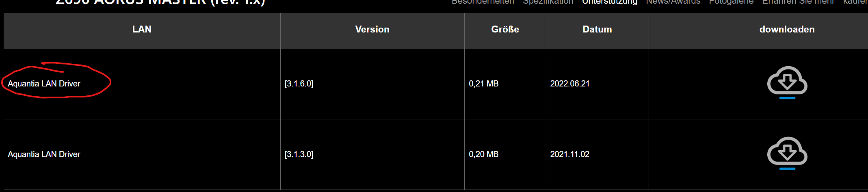The width and height of the screenshot is (868, 192).
Task: Click the version text [3.1.3.0]
Action: pyautogui.click(x=299, y=154)
